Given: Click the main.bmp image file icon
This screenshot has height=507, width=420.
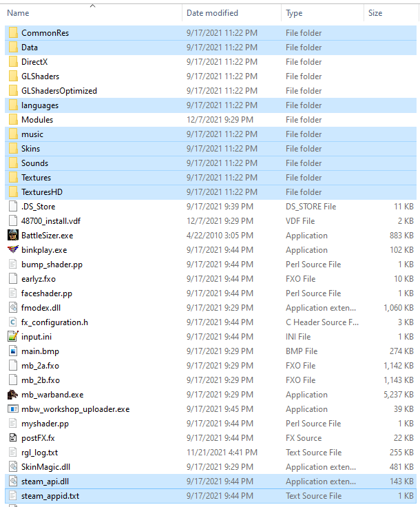Looking at the screenshot, I should click(13, 351).
